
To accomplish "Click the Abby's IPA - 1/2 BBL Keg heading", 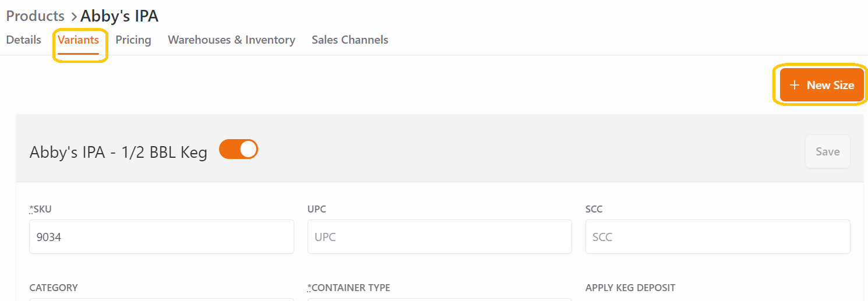I will point(118,153).
